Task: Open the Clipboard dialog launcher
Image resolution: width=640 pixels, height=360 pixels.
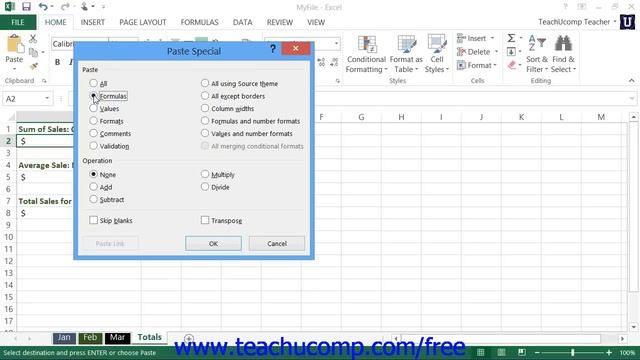Action: 44,81
